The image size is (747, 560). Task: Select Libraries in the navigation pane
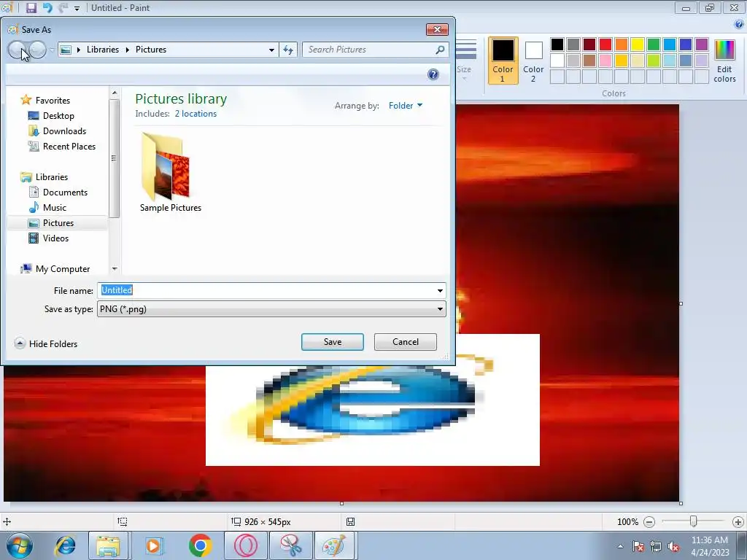pos(52,177)
